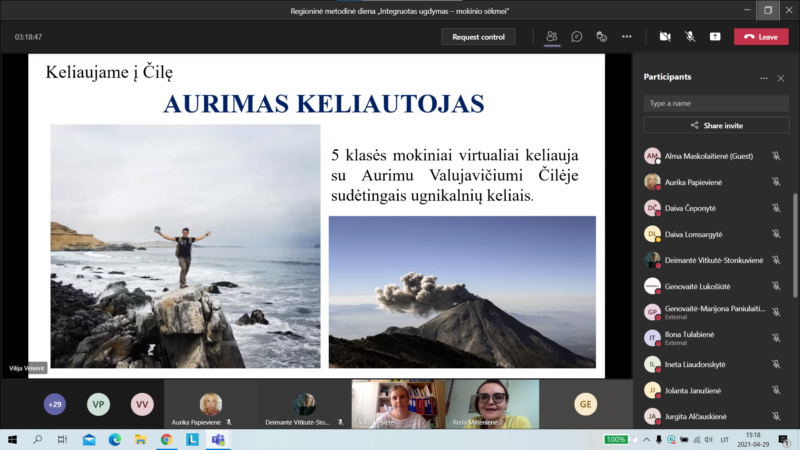Screen dimensions: 800x450
Task: Open the meeting chat icon
Action: (577, 37)
